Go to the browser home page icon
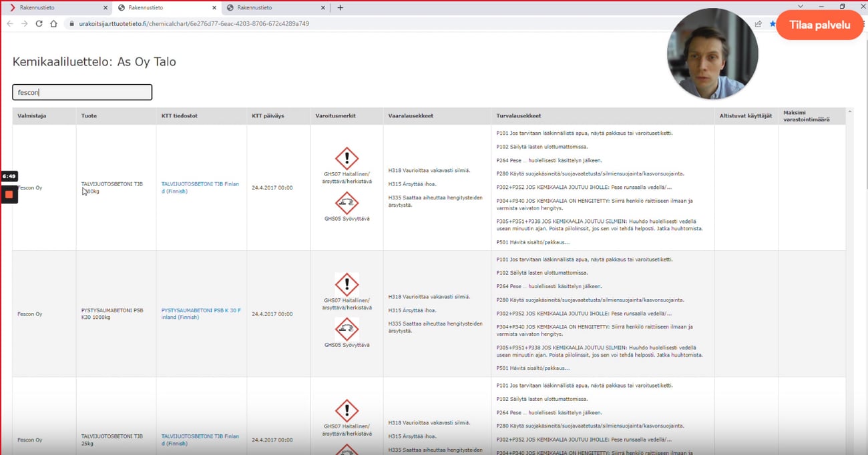Viewport: 868px width, 455px height. 53,23
